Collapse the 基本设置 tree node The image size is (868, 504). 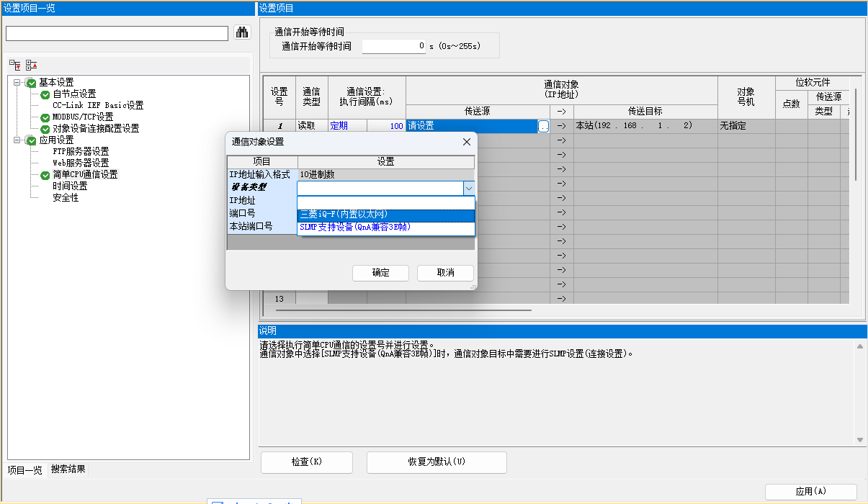click(x=17, y=83)
